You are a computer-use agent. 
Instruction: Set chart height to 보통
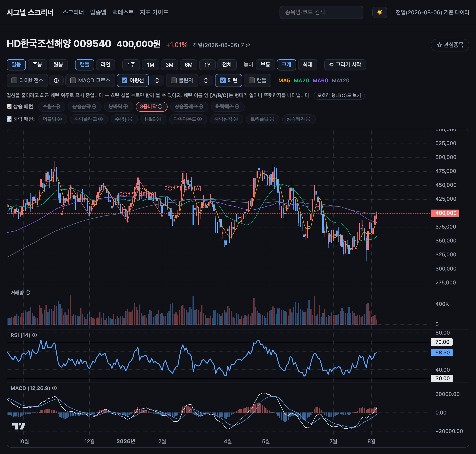pyautogui.click(x=265, y=65)
